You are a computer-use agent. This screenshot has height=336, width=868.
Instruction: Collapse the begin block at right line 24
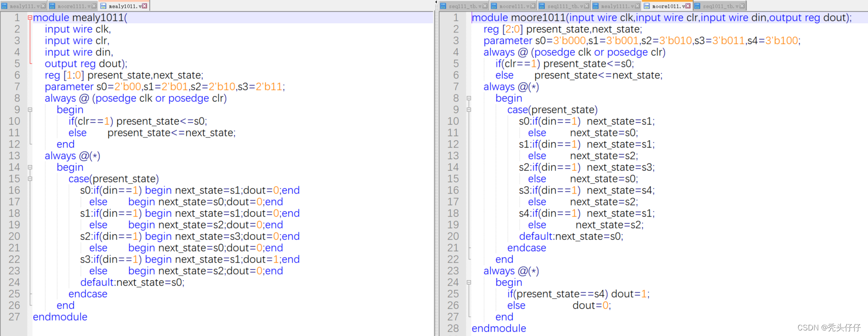point(469,282)
